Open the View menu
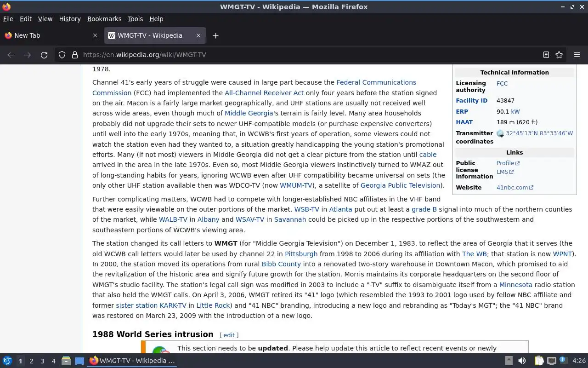Viewport: 588px width, 368px height. (45, 19)
